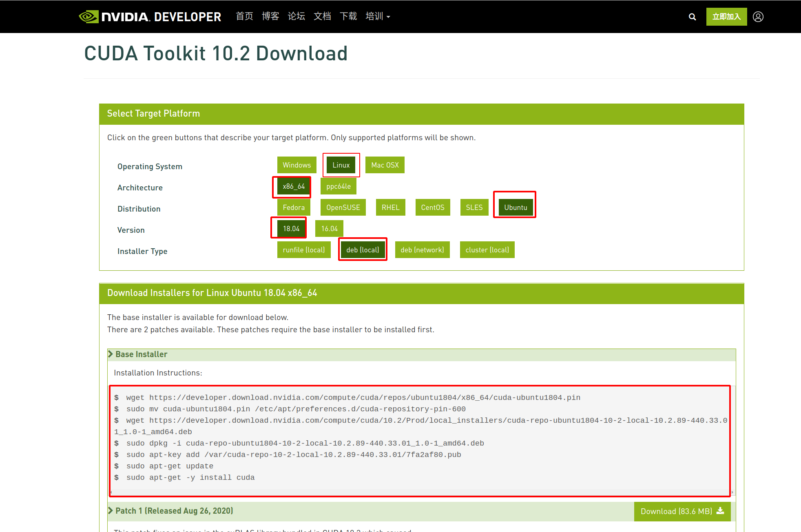Screen dimensions: 801x532
Task: Expand the Patch 1 section chevron
Action: pyautogui.click(x=111, y=511)
